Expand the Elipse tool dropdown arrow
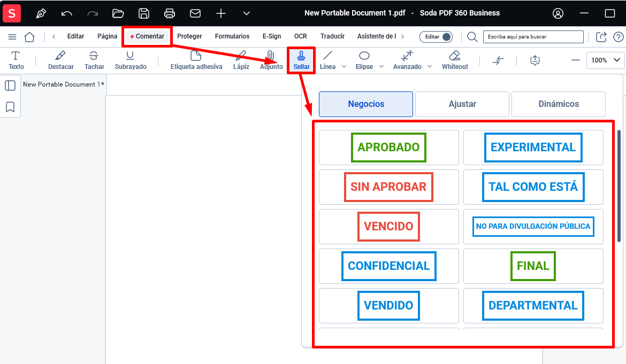Screen dimensions: 626x364 point(381,67)
